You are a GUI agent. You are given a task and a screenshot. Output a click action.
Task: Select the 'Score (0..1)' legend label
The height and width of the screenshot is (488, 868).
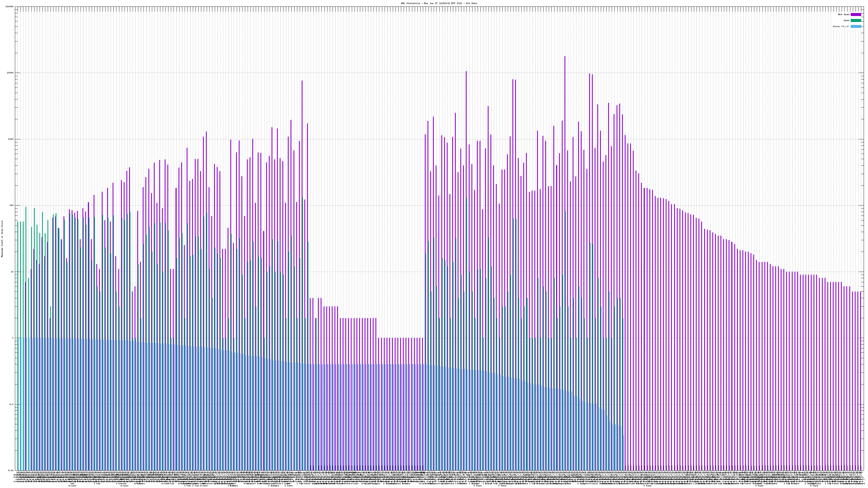841,26
